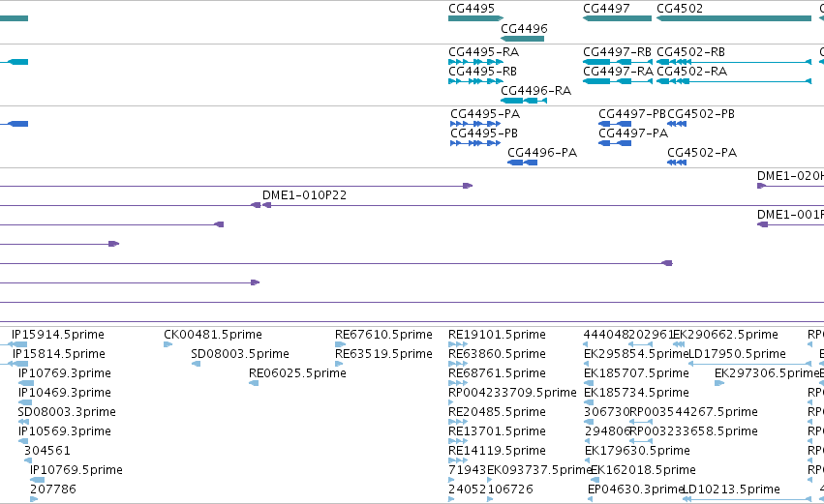824x504 pixels.
Task: Open EST SD08003.5prime
Action: pos(240,354)
